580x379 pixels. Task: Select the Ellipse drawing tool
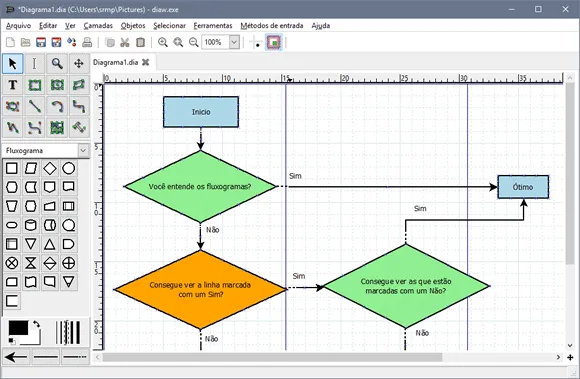click(57, 85)
